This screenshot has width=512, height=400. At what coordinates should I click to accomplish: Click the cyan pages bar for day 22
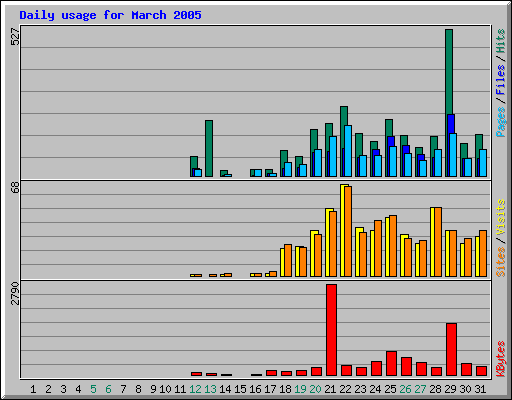click(348, 151)
